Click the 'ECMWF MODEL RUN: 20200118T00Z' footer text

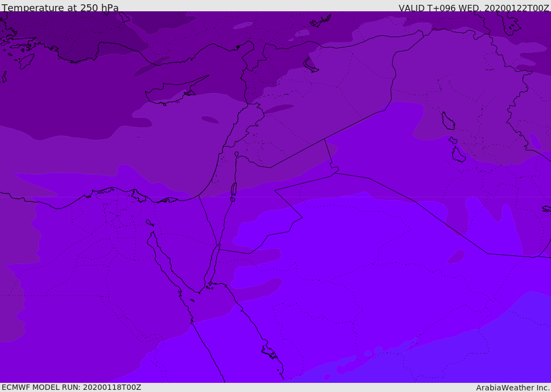pos(72,387)
